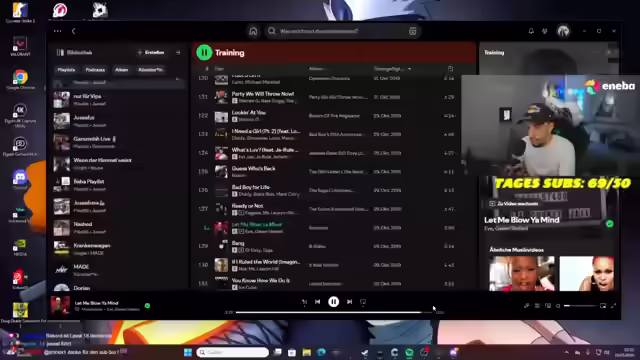Open the mini player icon
The image size is (640, 360).
point(603,306)
